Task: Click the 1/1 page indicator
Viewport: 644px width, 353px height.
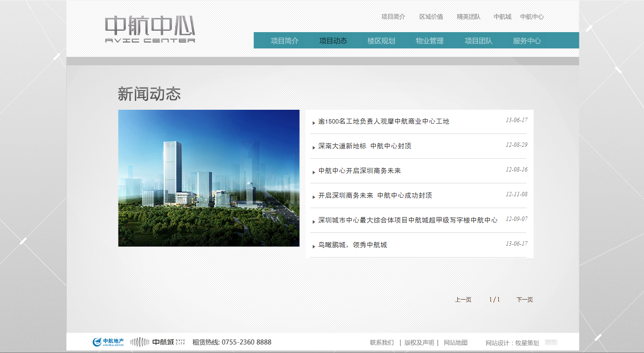Action: click(494, 300)
